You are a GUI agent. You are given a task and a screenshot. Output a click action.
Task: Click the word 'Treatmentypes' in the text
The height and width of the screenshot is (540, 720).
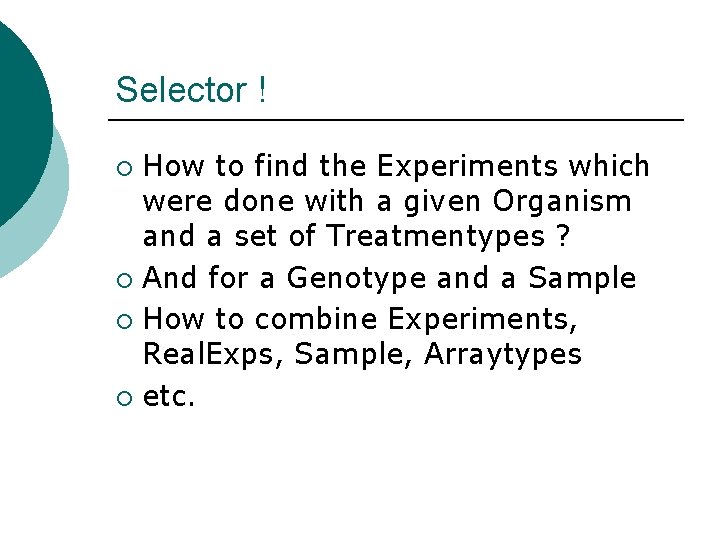[x=436, y=236]
